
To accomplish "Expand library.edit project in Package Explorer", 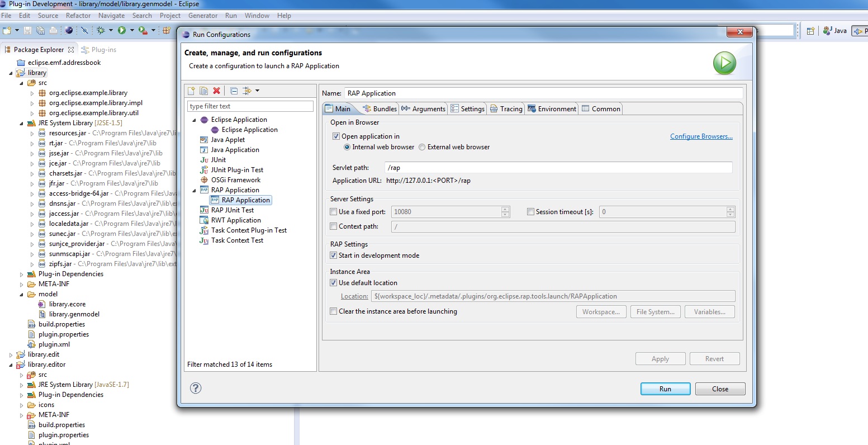I will [11, 354].
